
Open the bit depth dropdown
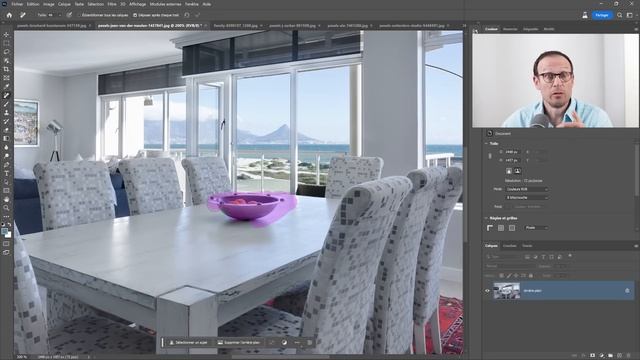527,198
